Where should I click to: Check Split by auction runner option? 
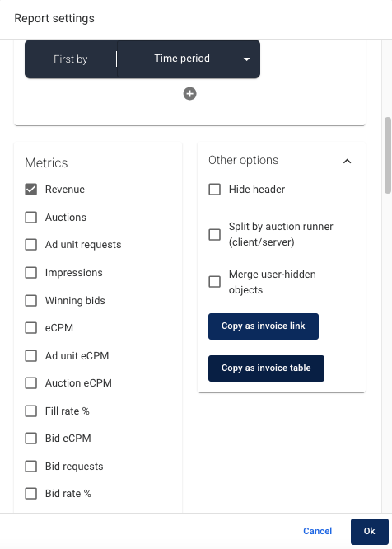coord(215,234)
